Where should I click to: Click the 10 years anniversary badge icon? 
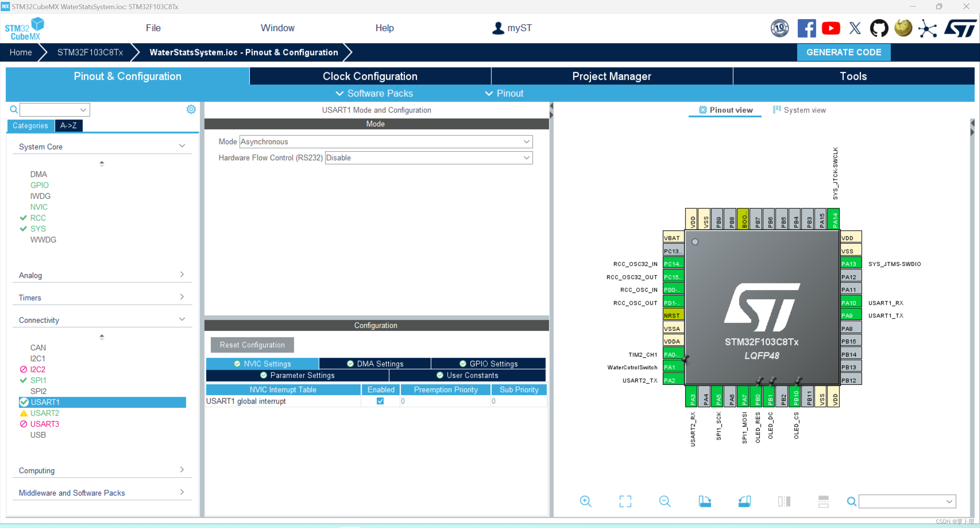click(780, 28)
